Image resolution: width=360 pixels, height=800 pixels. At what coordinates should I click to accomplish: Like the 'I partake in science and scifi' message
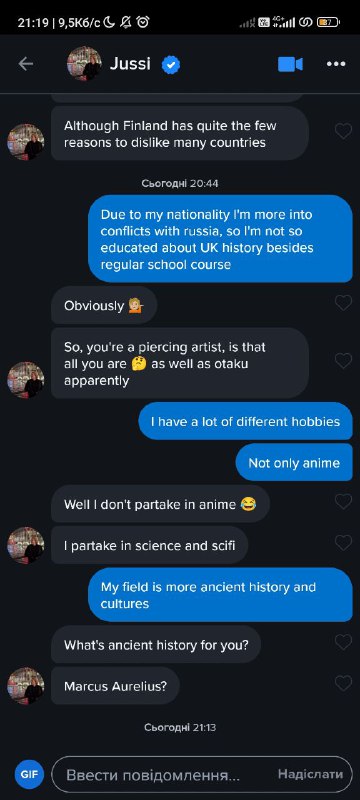(x=343, y=543)
